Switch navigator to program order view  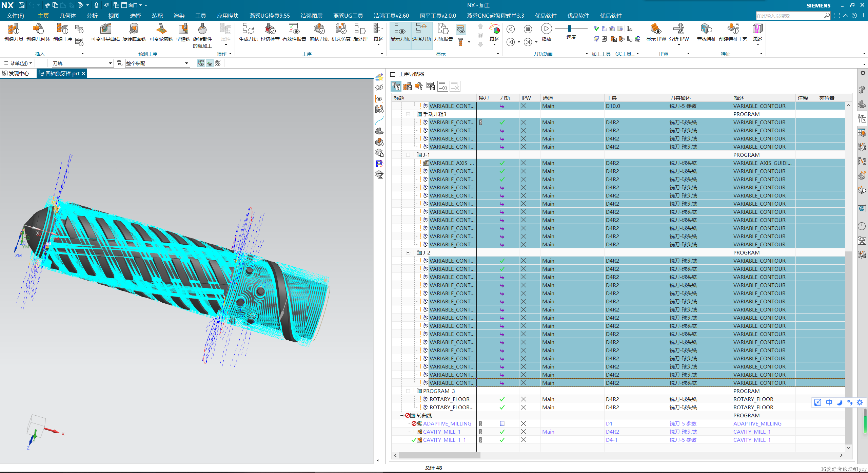pos(396,86)
